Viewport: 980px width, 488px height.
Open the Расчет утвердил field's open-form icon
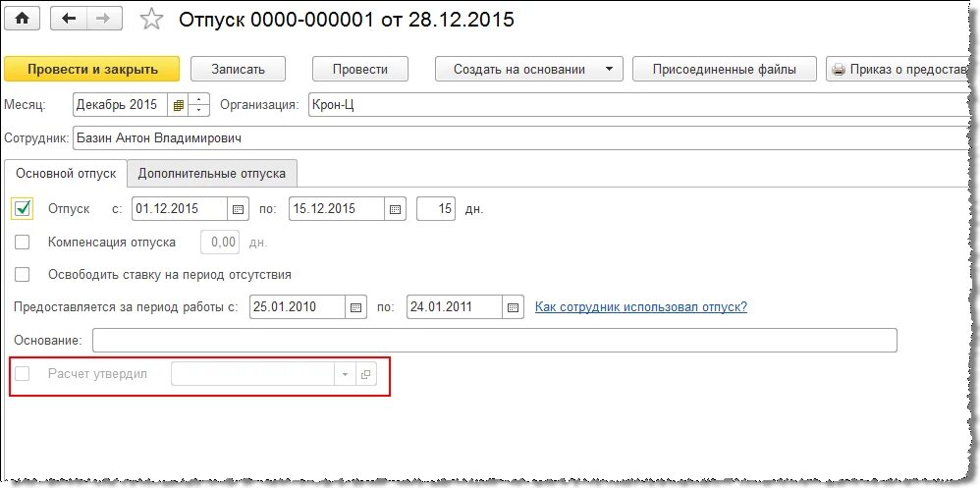[x=365, y=374]
